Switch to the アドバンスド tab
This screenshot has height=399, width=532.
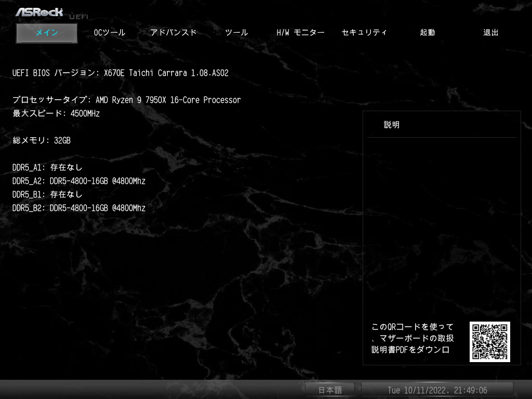[x=174, y=33]
